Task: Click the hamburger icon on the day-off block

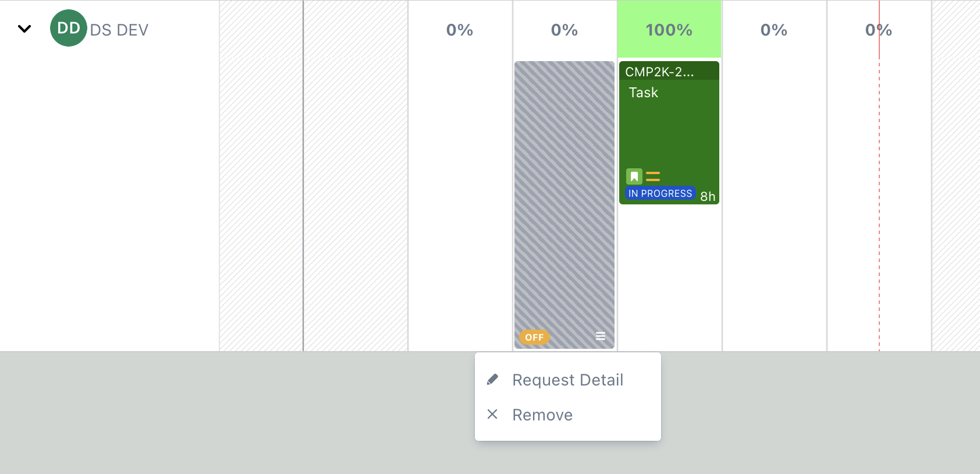Action: pos(601,336)
